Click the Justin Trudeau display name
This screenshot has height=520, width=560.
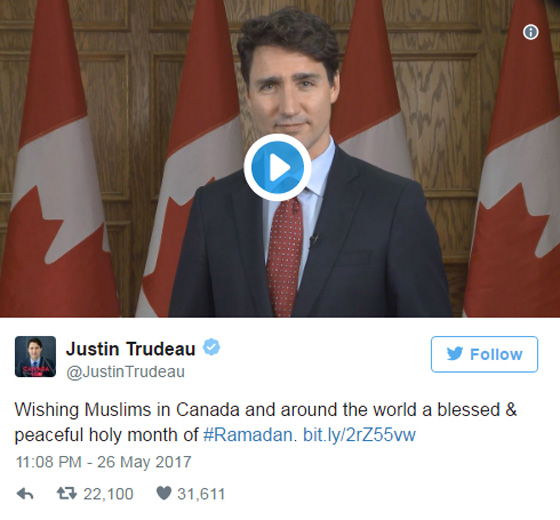point(131,349)
